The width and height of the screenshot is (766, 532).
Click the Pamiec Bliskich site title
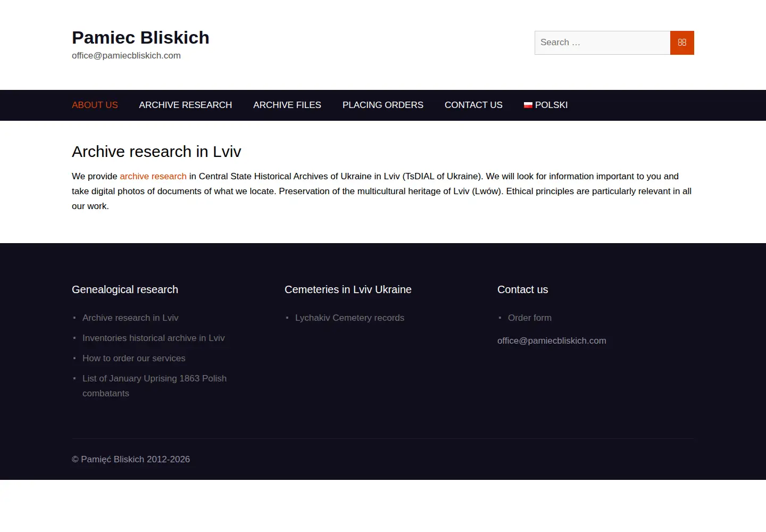[140, 38]
